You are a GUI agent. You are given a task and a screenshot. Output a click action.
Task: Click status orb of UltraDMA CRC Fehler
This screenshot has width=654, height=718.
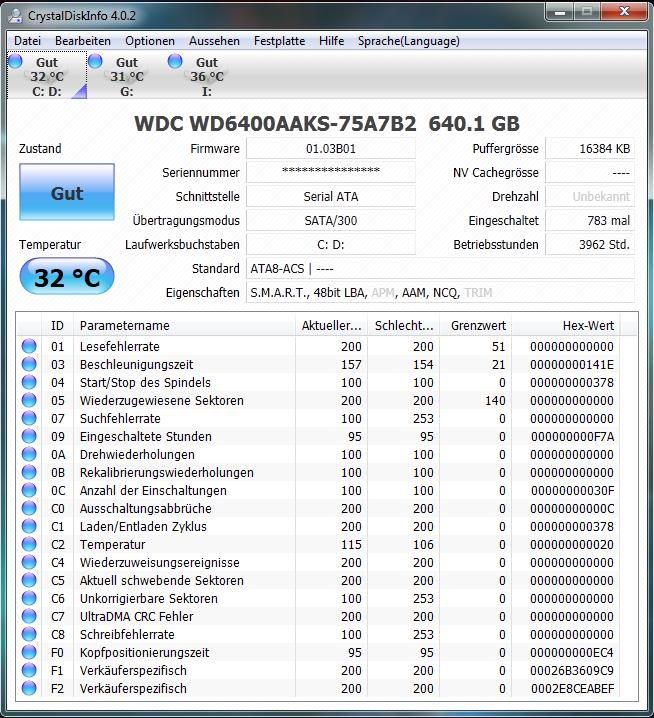click(x=29, y=616)
